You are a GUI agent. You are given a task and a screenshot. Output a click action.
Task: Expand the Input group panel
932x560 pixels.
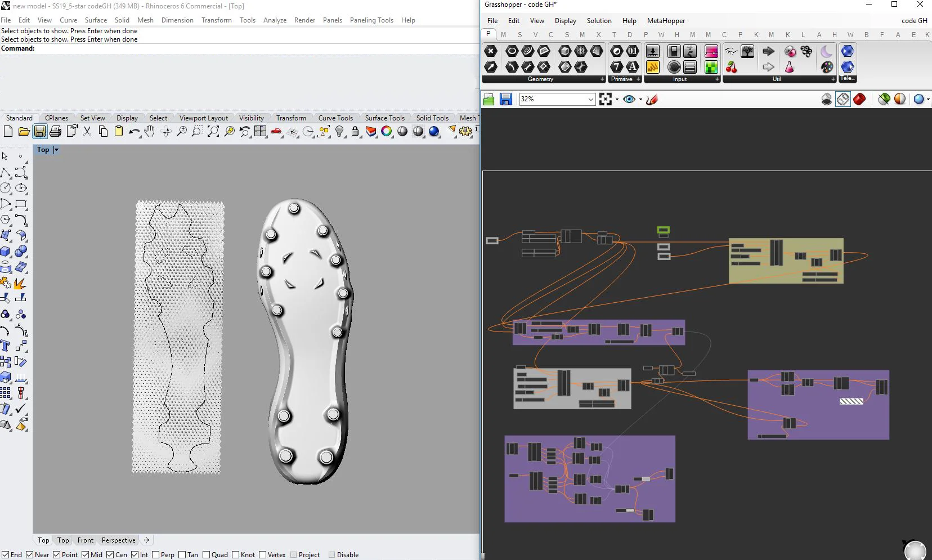click(717, 79)
